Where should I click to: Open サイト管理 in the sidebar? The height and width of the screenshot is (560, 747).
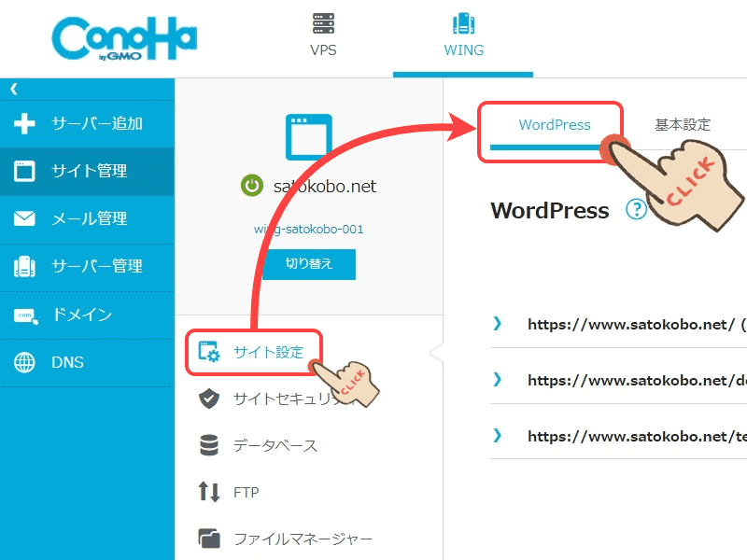coord(90,171)
